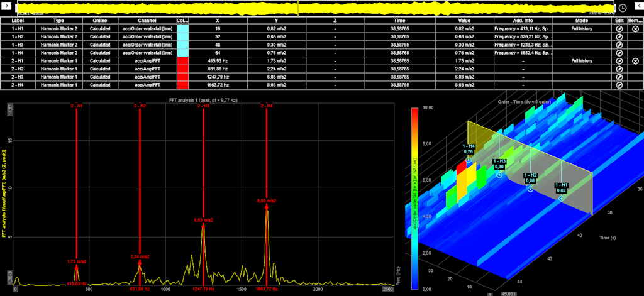
Task: Click the red color swatch for 2 - H3
Action: coord(183,77)
